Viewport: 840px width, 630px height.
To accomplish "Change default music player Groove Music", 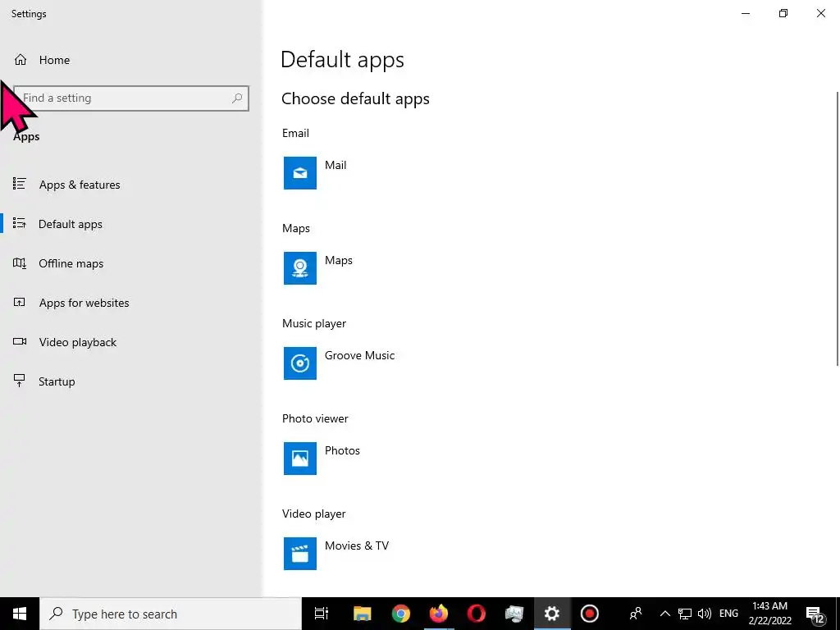I will pyautogui.click(x=359, y=355).
